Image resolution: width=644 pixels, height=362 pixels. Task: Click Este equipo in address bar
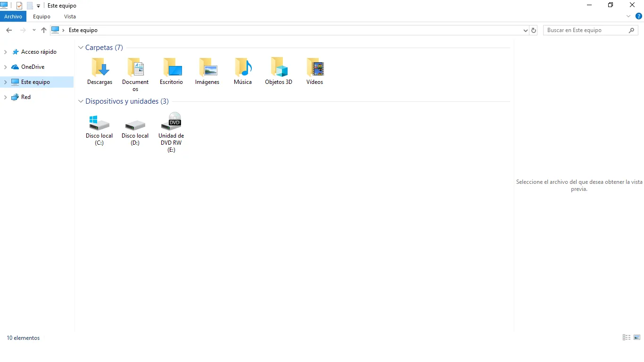coord(83,30)
